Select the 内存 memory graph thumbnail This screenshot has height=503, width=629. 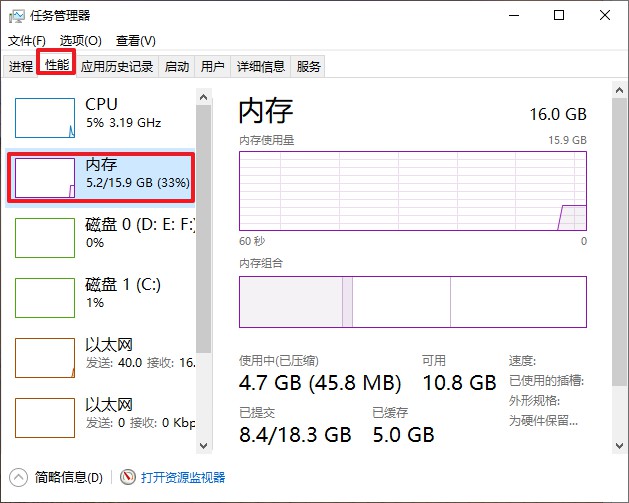45,178
